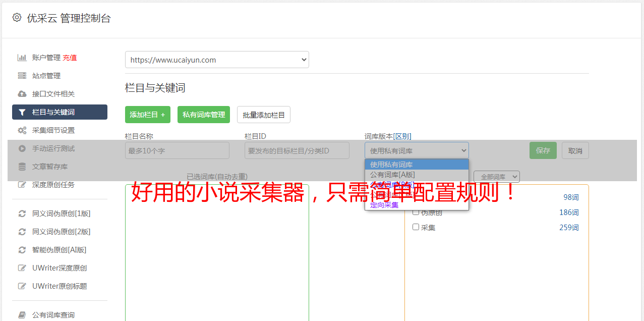The width and height of the screenshot is (644, 321).
Task: Tick the 采集 keyword library checkbox
Action: tap(416, 227)
